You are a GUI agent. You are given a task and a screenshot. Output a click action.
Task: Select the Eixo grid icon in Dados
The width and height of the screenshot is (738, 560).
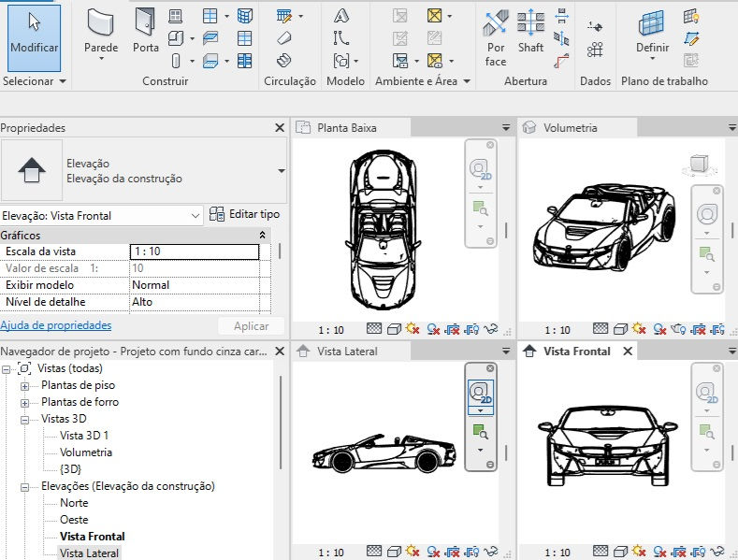pyautogui.click(x=595, y=50)
